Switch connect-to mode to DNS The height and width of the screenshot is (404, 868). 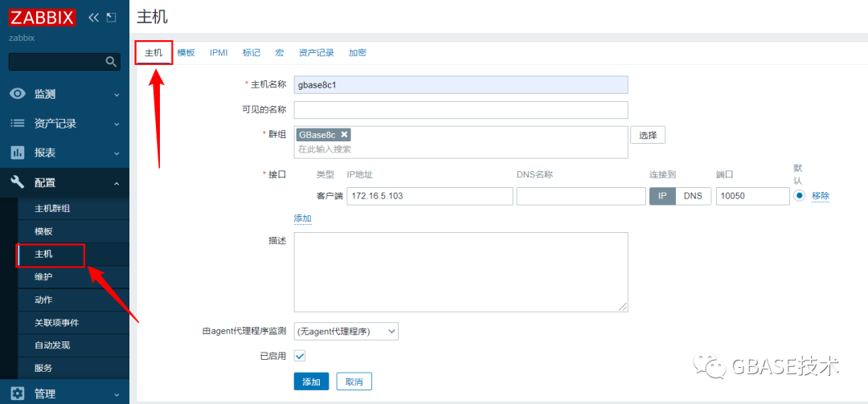point(693,196)
